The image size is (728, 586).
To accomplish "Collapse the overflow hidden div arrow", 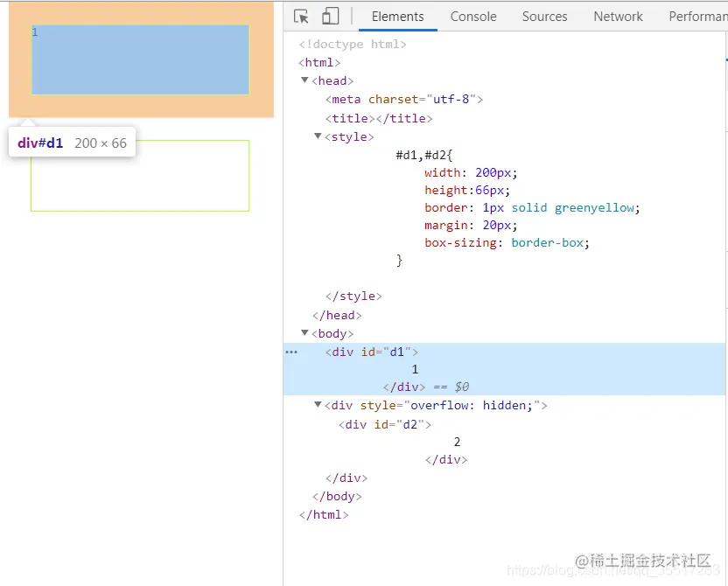I will (x=318, y=405).
